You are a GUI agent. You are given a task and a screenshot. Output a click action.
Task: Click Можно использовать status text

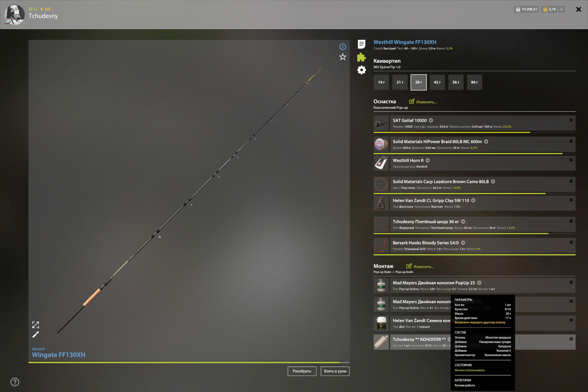(x=469, y=370)
